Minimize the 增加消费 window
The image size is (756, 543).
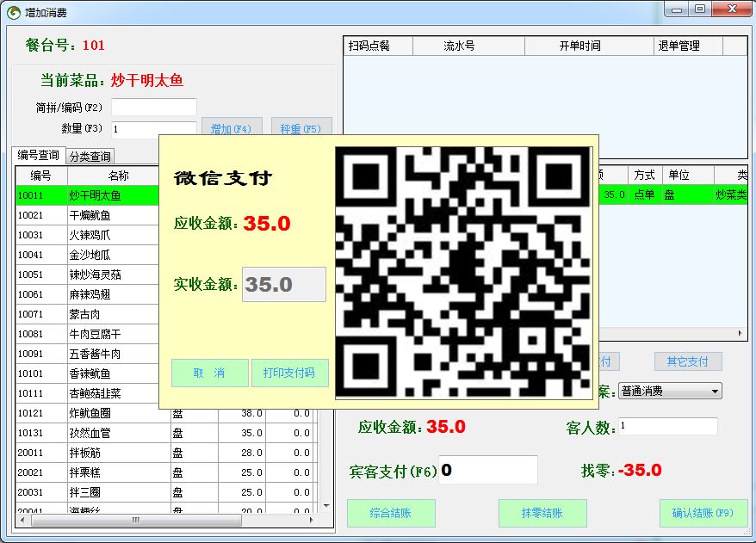tap(678, 9)
